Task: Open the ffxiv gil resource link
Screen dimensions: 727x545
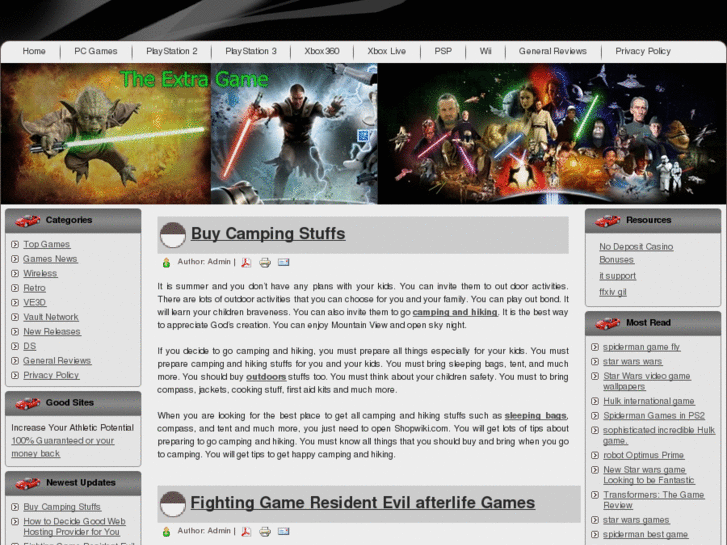Action: [613, 292]
